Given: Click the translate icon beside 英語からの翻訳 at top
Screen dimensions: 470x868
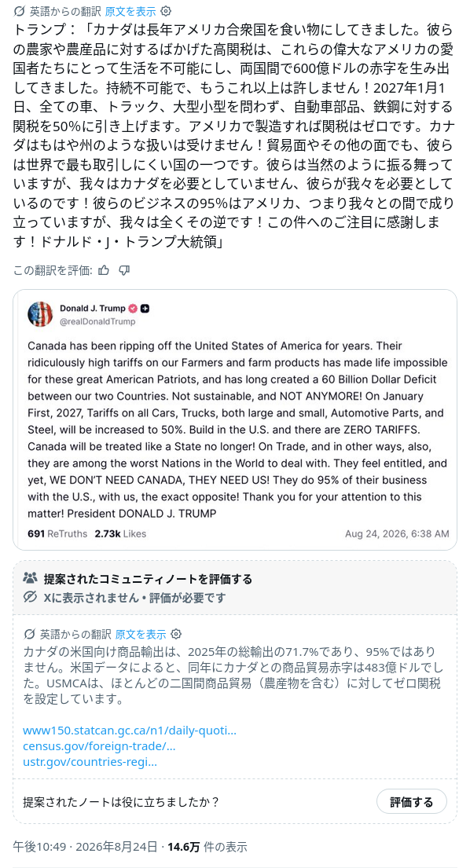Looking at the screenshot, I should tap(20, 11).
